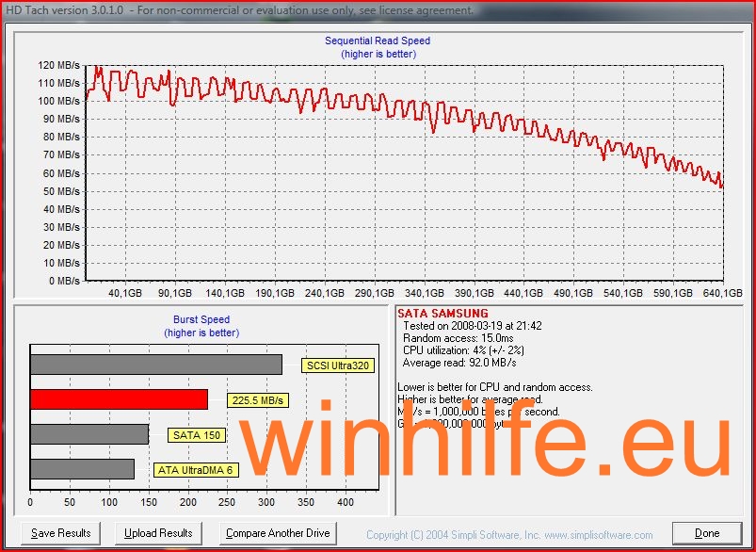The height and width of the screenshot is (552, 756).
Task: Click the red burst speed bar
Action: (119, 399)
